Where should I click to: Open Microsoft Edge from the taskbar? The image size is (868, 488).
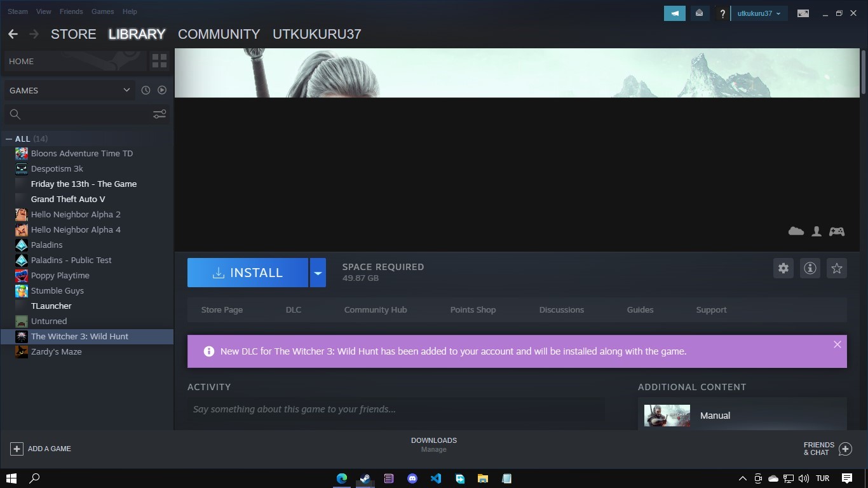[x=342, y=478]
